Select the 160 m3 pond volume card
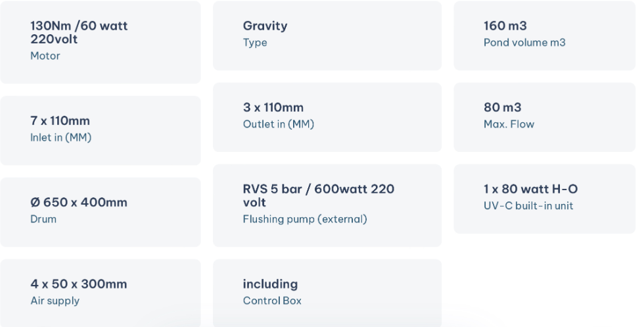 pyautogui.click(x=545, y=36)
